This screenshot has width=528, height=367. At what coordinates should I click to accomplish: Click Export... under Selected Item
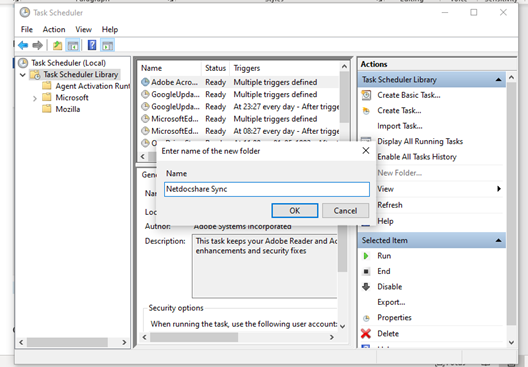pos(391,302)
